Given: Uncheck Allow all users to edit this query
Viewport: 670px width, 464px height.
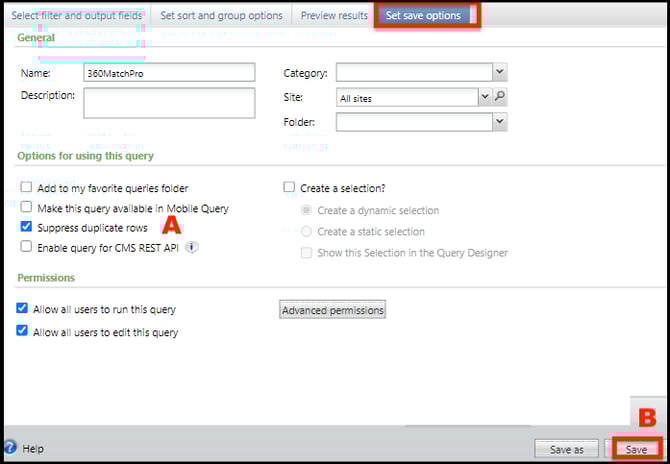Looking at the screenshot, I should [23, 331].
